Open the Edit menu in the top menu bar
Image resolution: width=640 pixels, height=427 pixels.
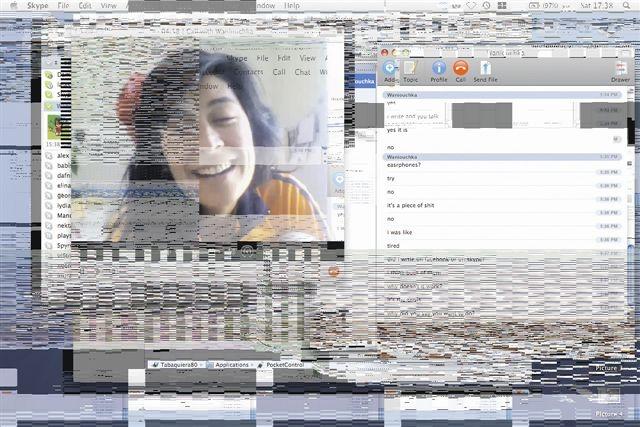click(85, 6)
